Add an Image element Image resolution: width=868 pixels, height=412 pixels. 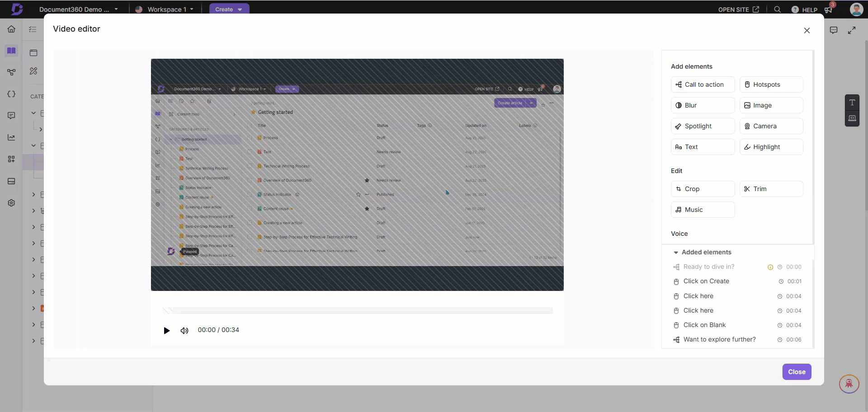click(x=771, y=105)
